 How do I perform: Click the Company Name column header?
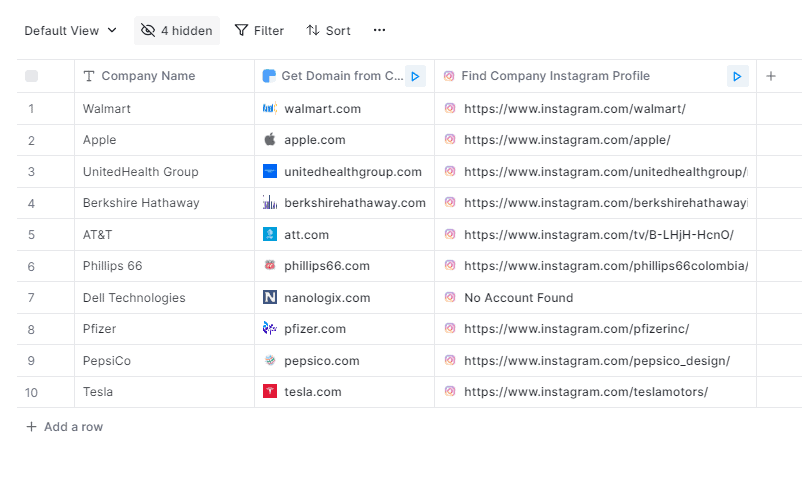click(x=148, y=76)
